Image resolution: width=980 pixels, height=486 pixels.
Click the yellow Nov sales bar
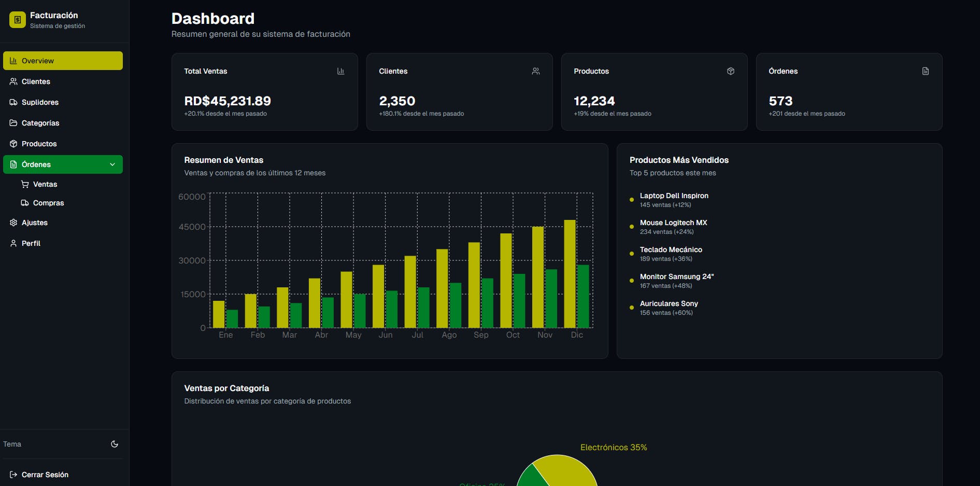[538, 277]
